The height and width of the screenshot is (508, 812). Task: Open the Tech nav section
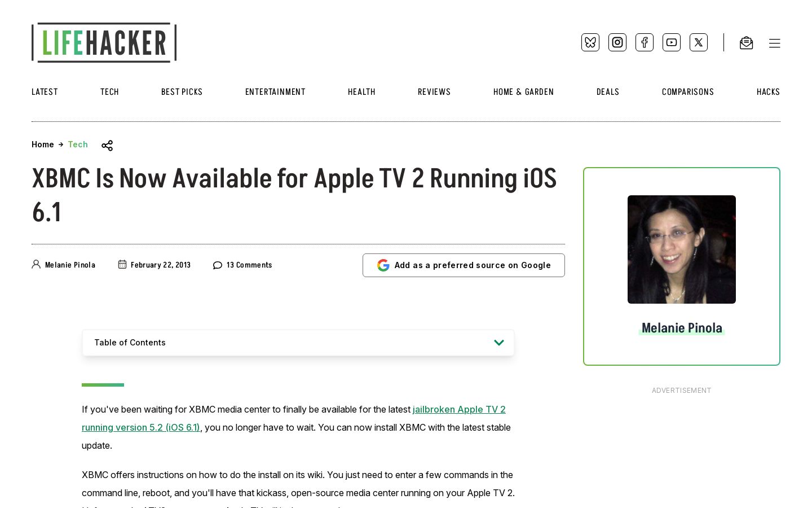(x=109, y=92)
